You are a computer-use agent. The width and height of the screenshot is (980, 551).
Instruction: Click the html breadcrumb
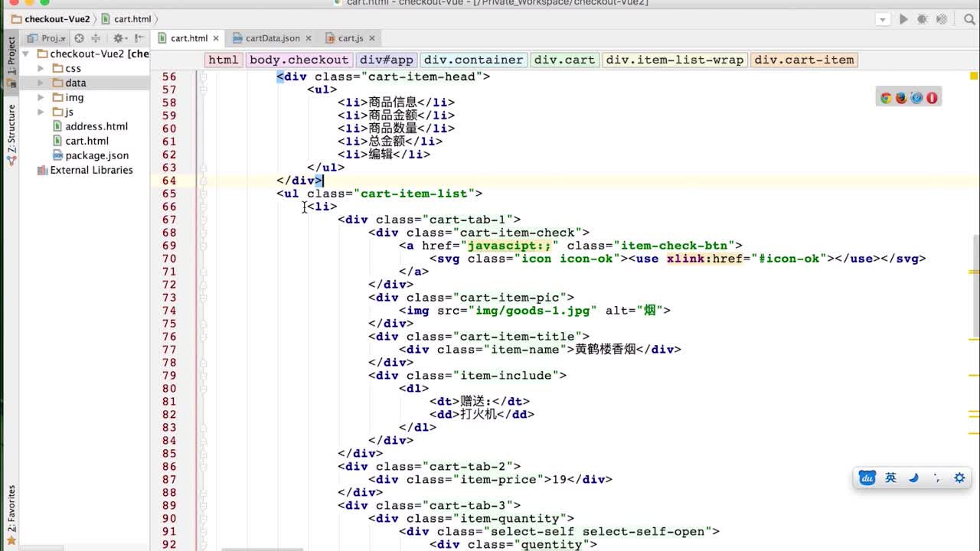tap(223, 60)
